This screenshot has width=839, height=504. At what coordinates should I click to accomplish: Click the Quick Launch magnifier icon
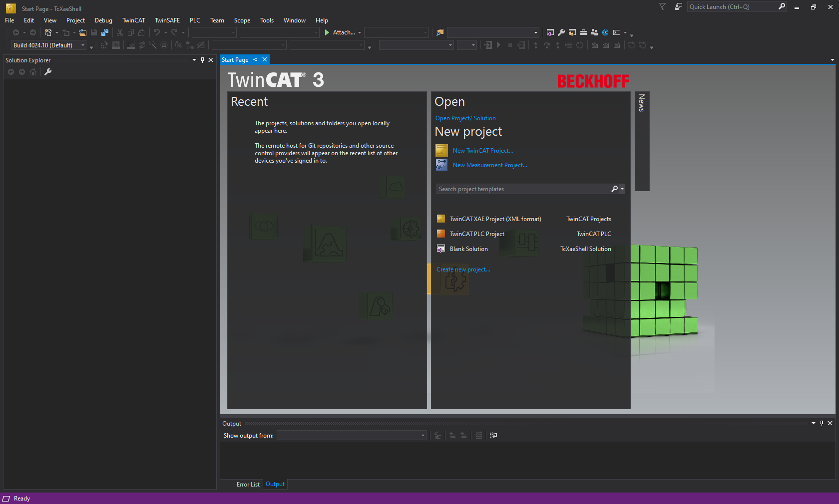(x=782, y=6)
